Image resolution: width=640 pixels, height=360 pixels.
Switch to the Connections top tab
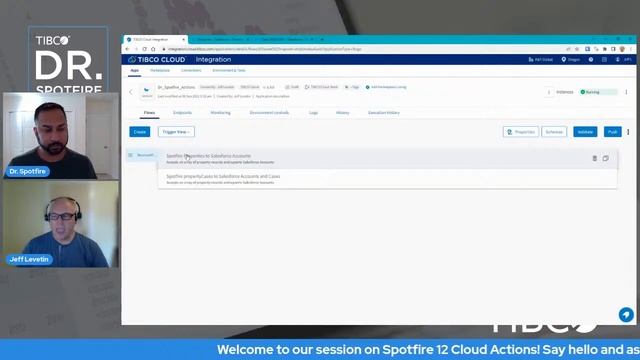pos(191,71)
